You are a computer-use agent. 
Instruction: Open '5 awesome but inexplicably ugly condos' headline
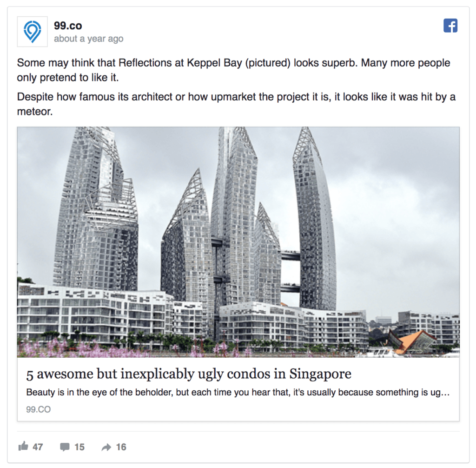(x=189, y=374)
